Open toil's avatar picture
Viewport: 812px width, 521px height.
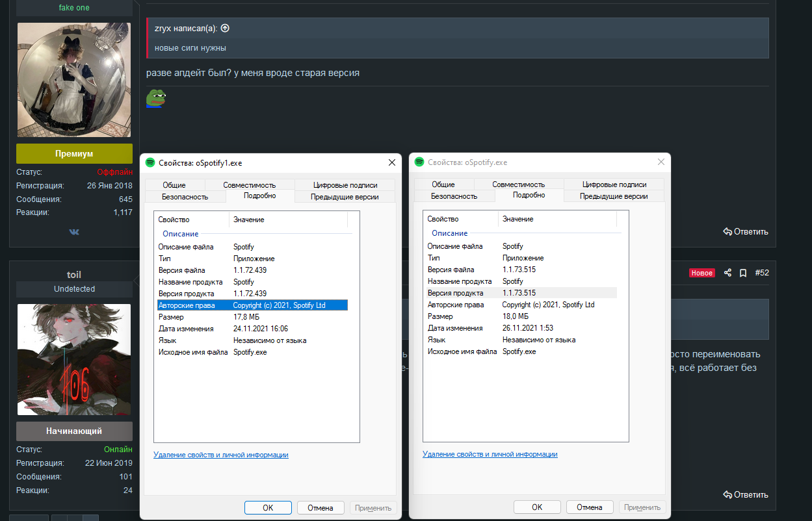click(x=74, y=359)
